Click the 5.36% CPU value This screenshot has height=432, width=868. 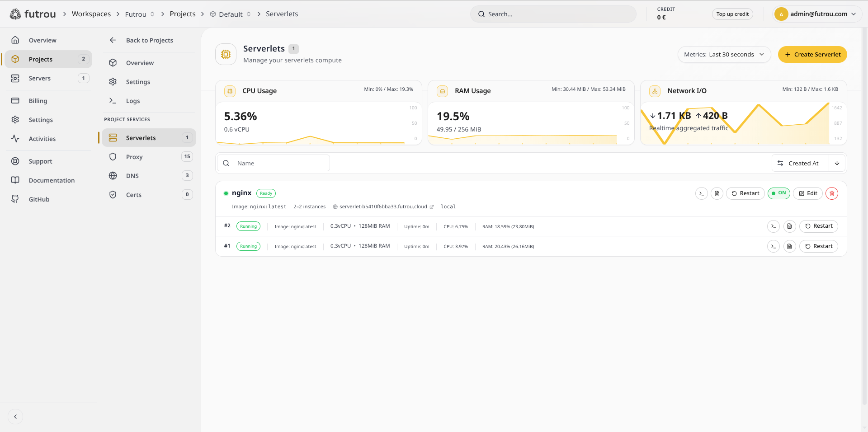pyautogui.click(x=241, y=117)
